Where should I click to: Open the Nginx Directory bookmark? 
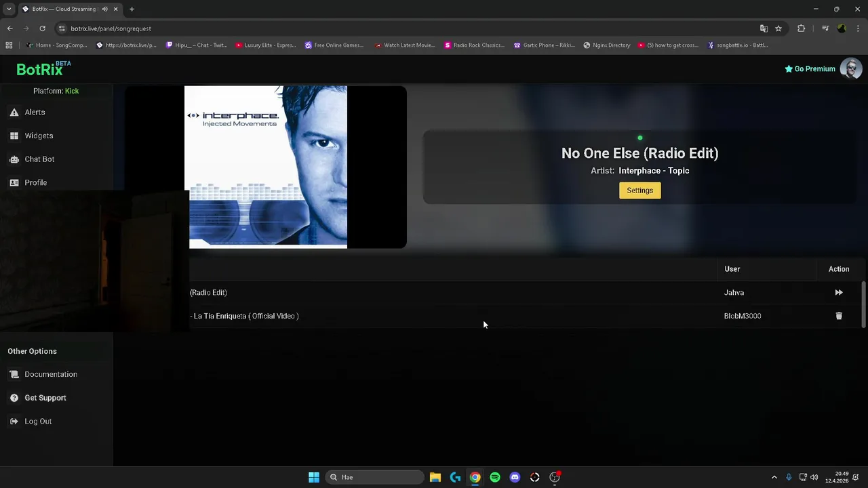(x=607, y=45)
